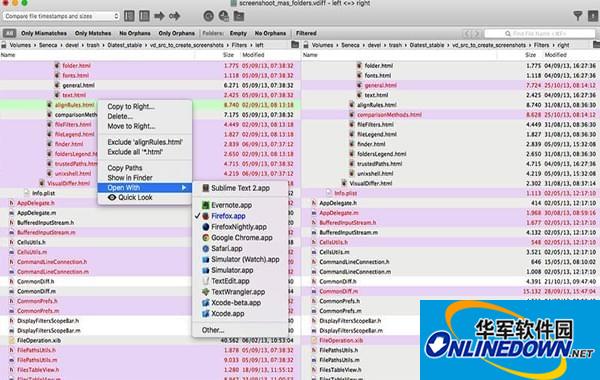
Task: Open the comparison method dropdown
Action: 61,16
